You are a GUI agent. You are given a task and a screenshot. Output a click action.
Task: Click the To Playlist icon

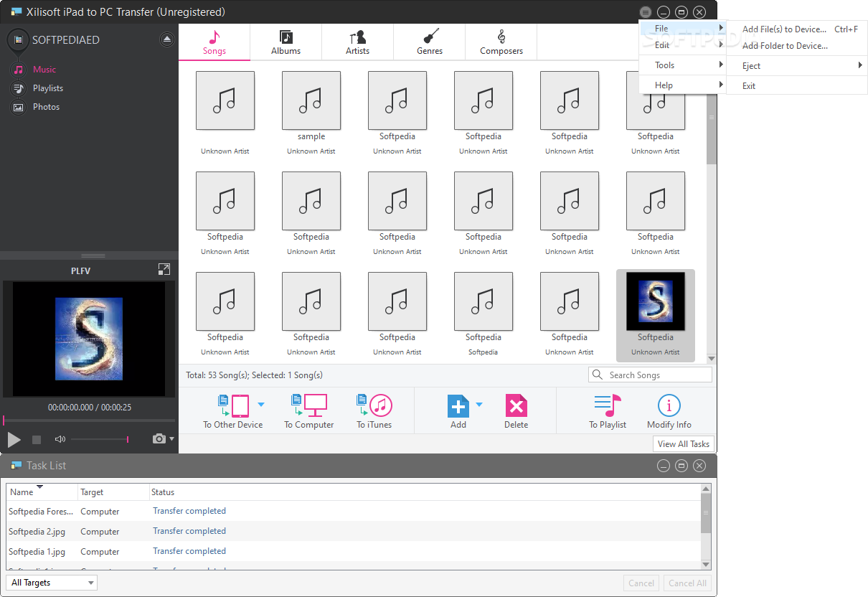click(x=608, y=406)
